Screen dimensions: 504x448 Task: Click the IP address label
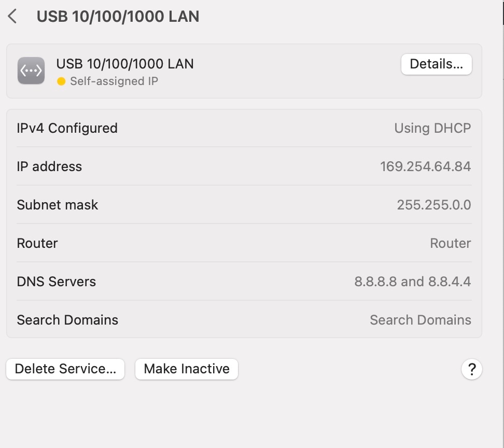49,166
